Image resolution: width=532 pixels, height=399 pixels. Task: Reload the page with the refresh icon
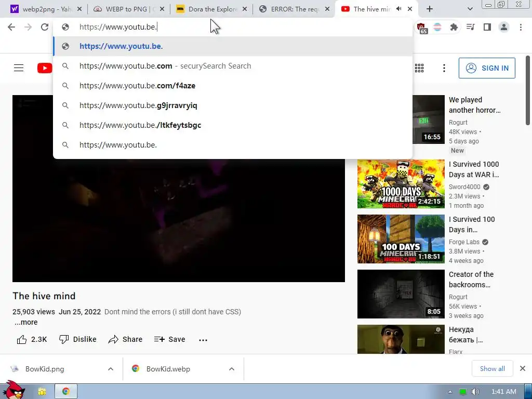(45, 27)
